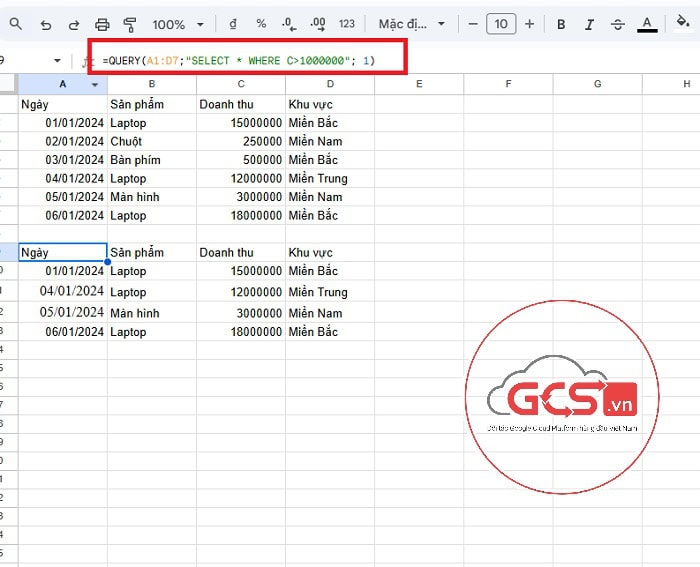Format as percent

261,24
